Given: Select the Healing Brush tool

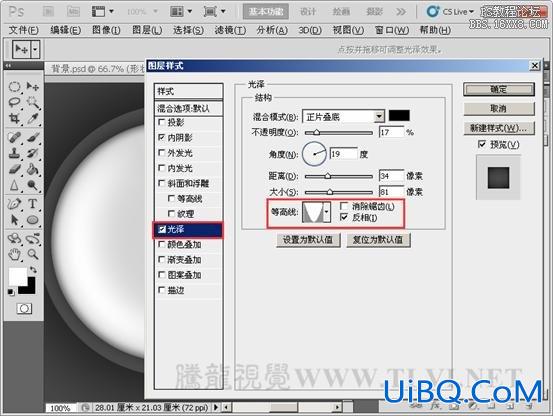Looking at the screenshot, I should coord(14,137).
